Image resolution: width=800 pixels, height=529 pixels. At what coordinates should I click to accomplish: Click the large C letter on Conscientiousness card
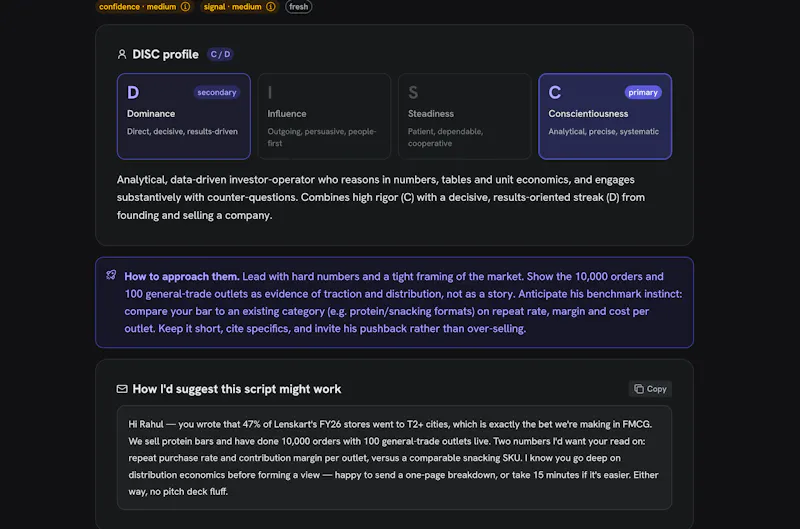pos(555,92)
